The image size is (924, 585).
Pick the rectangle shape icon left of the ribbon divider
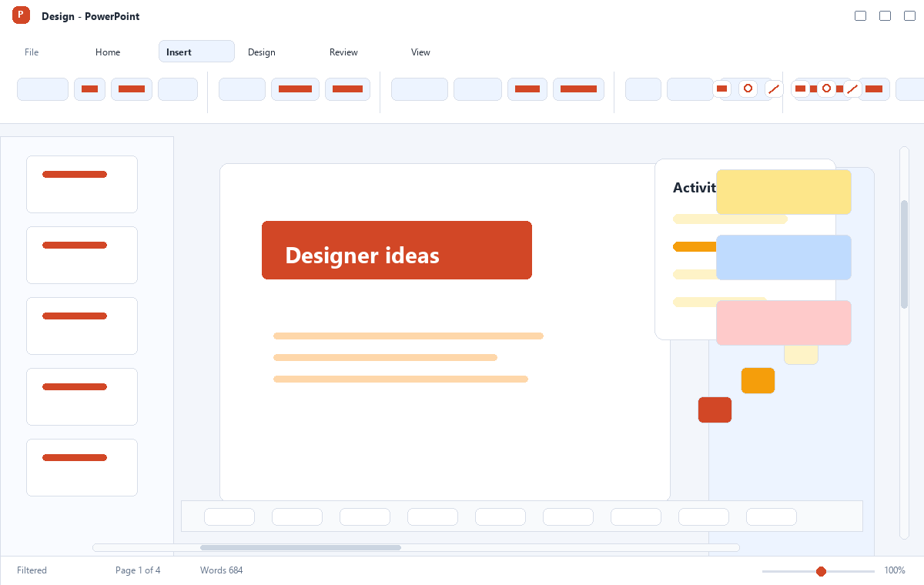coord(721,89)
